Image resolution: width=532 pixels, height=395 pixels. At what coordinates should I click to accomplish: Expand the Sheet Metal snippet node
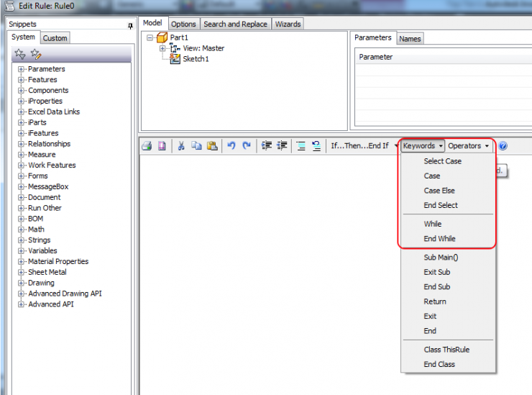21,273
